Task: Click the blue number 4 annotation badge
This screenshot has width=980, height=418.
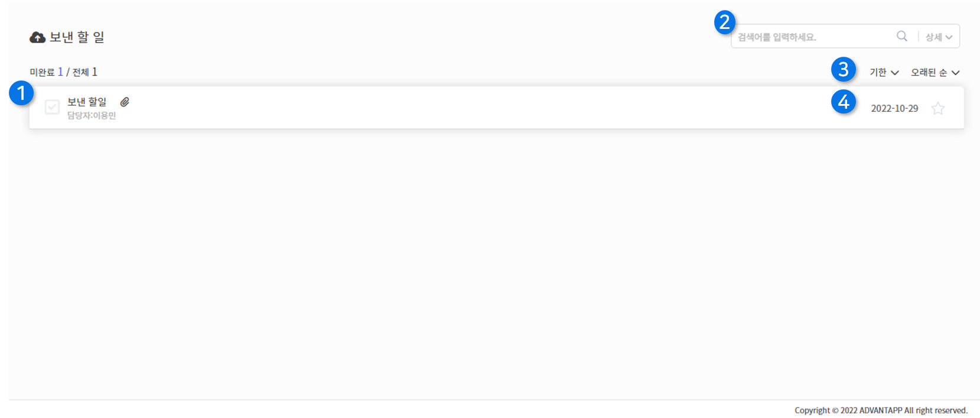Action: click(x=844, y=102)
